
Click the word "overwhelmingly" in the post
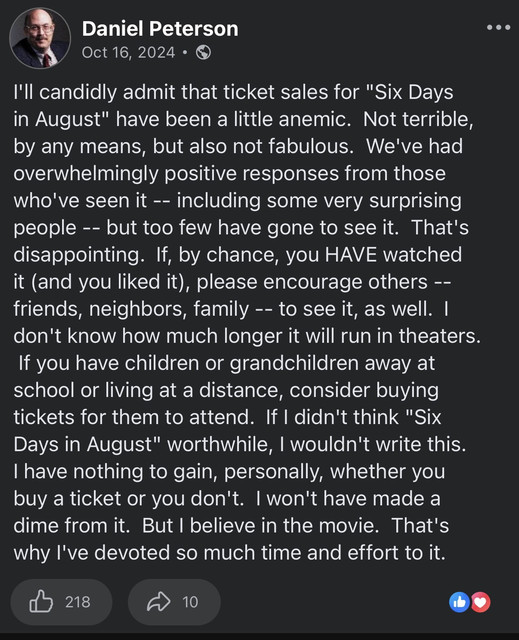coord(86,174)
